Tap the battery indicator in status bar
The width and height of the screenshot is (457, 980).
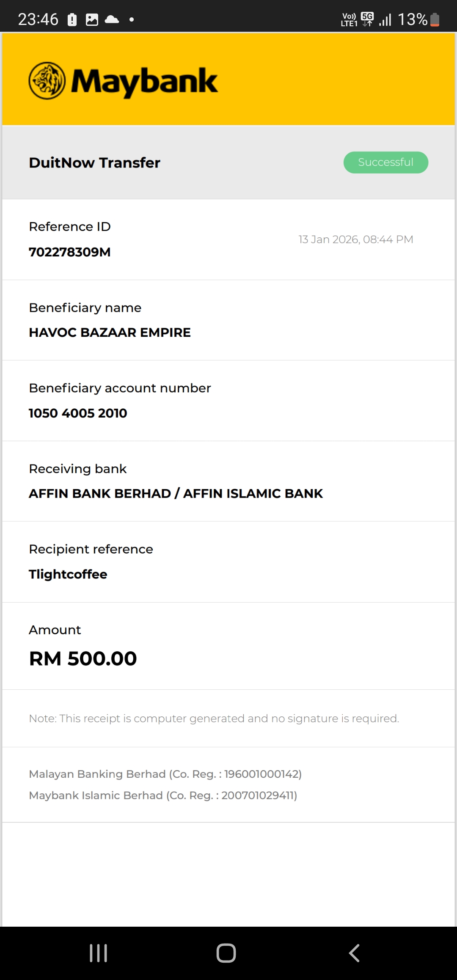[435, 19]
